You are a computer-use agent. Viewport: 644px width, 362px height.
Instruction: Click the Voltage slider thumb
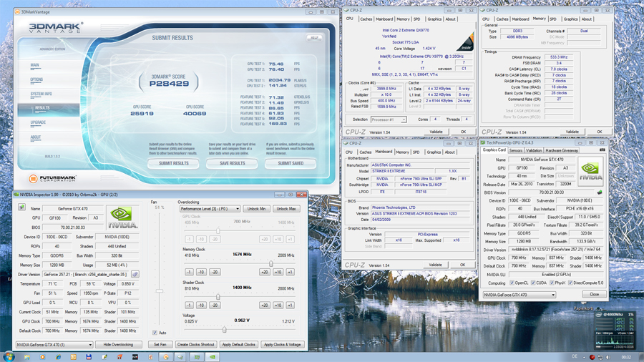click(224, 330)
